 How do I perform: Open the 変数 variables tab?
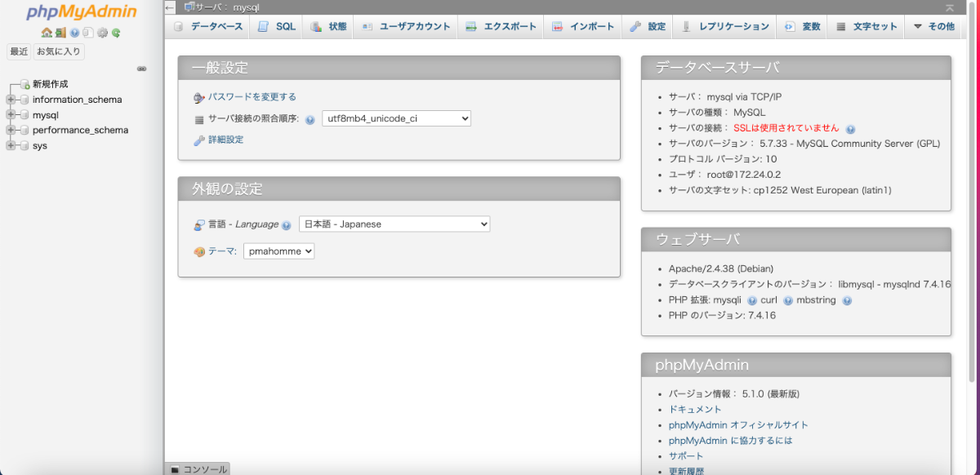click(x=802, y=26)
